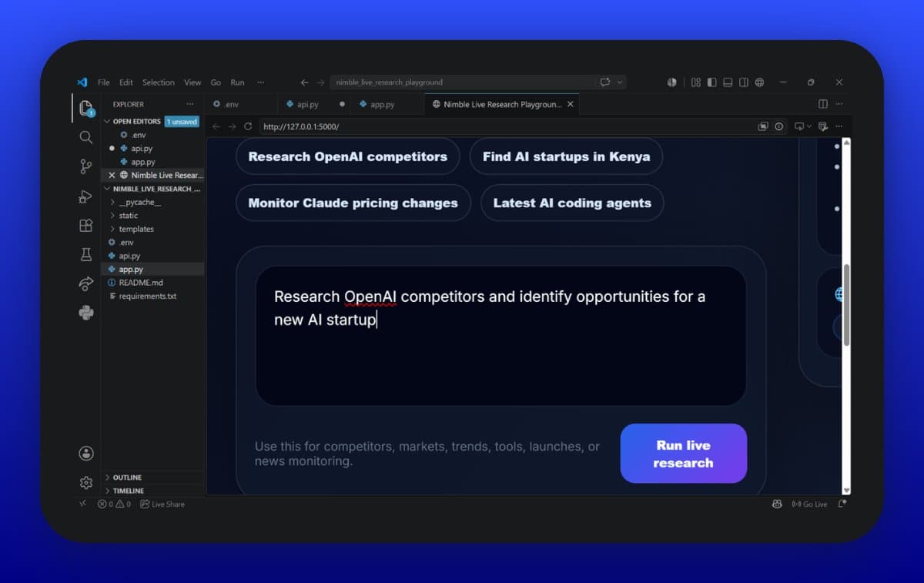Open the Live Share activity bar icon
This screenshot has width=924, height=583.
[x=85, y=284]
